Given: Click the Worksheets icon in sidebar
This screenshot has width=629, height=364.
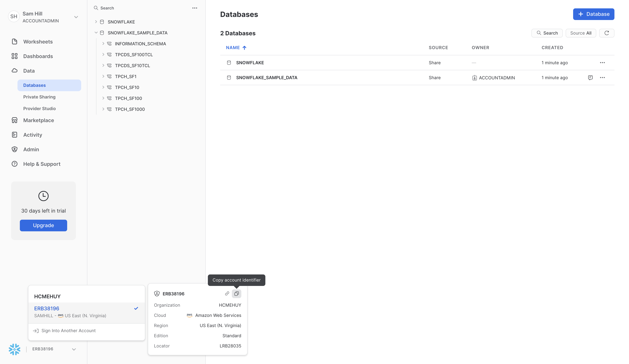Looking at the screenshot, I should click(15, 42).
